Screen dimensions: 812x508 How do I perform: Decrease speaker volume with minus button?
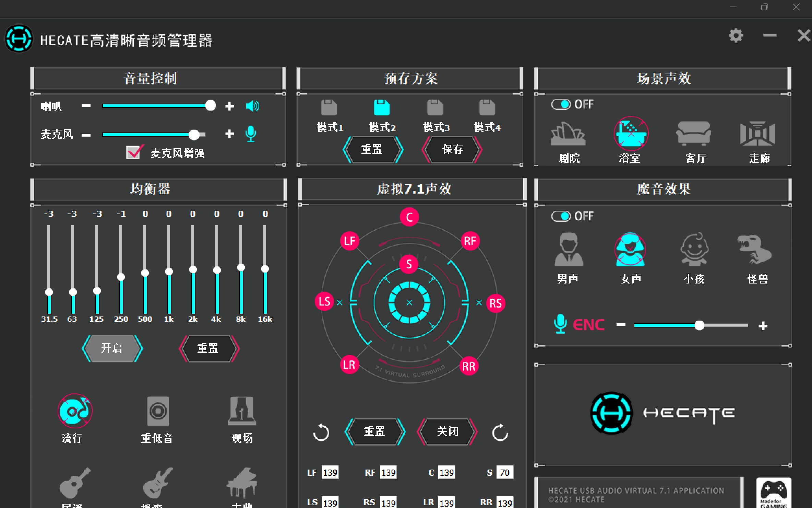86,106
